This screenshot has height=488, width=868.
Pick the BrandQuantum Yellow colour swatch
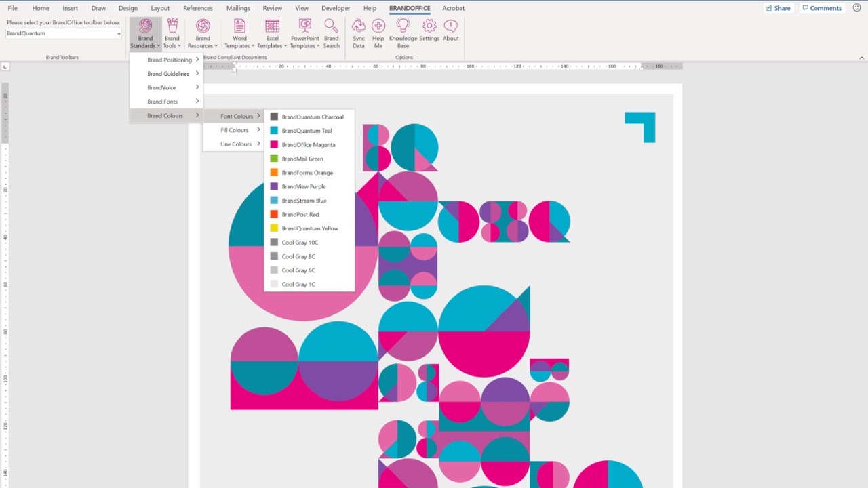click(x=274, y=228)
